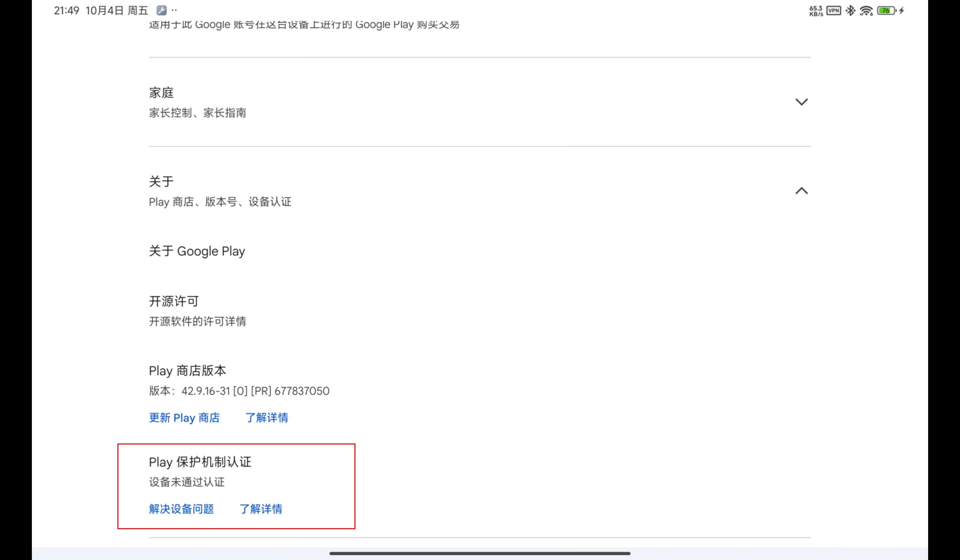Tap Play 商店、版本号、设备认证 subtitle
The width and height of the screenshot is (960, 560).
(220, 202)
